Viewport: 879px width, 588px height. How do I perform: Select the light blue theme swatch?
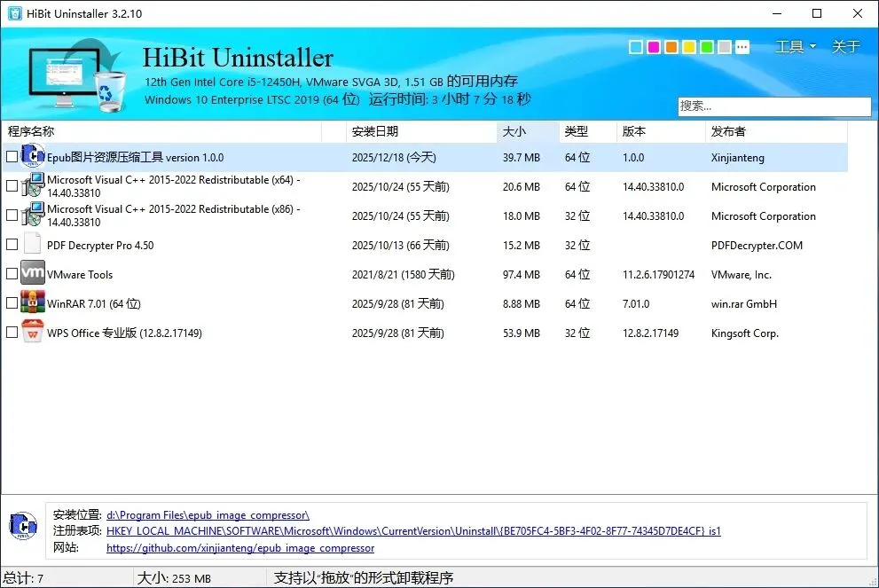pos(636,47)
